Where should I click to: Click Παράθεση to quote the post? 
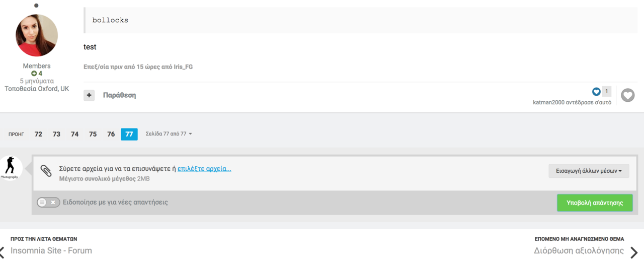(119, 95)
